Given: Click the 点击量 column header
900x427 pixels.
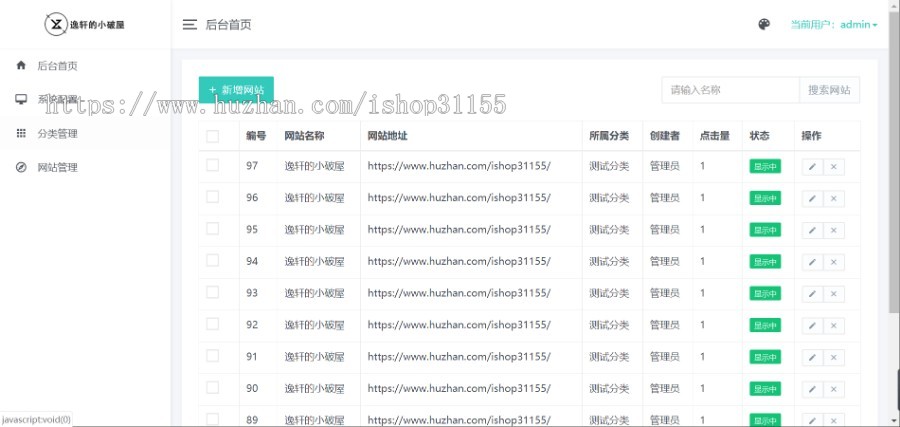Looking at the screenshot, I should click(715, 136).
